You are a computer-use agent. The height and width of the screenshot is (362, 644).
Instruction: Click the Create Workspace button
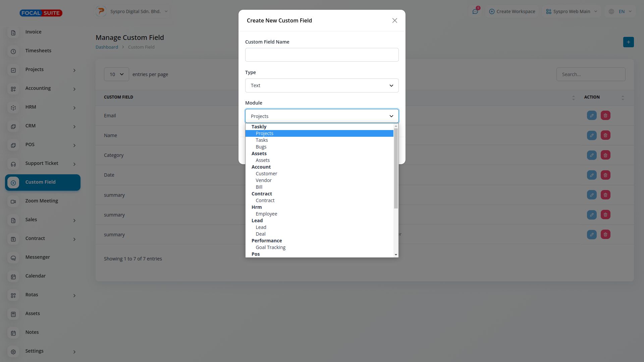[512, 11]
